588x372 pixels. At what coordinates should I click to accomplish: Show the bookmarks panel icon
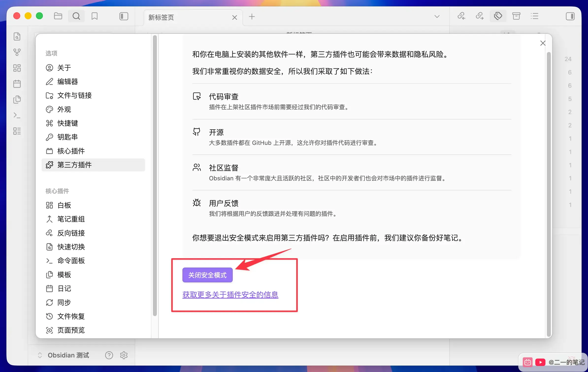(95, 16)
